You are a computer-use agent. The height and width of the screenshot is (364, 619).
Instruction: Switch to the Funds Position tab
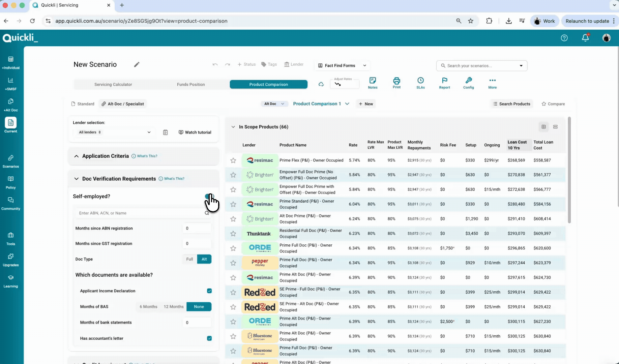pos(191,84)
